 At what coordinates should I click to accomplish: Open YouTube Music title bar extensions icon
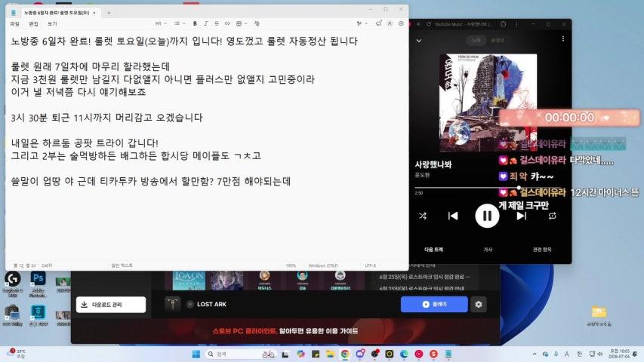[x=504, y=24]
